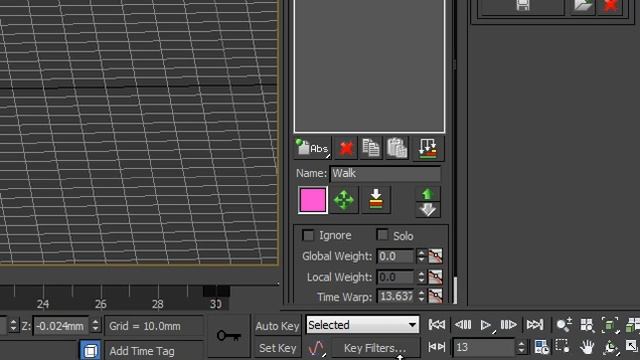
Task: Click the key icon for Set Keys
Action: [x=229, y=336]
